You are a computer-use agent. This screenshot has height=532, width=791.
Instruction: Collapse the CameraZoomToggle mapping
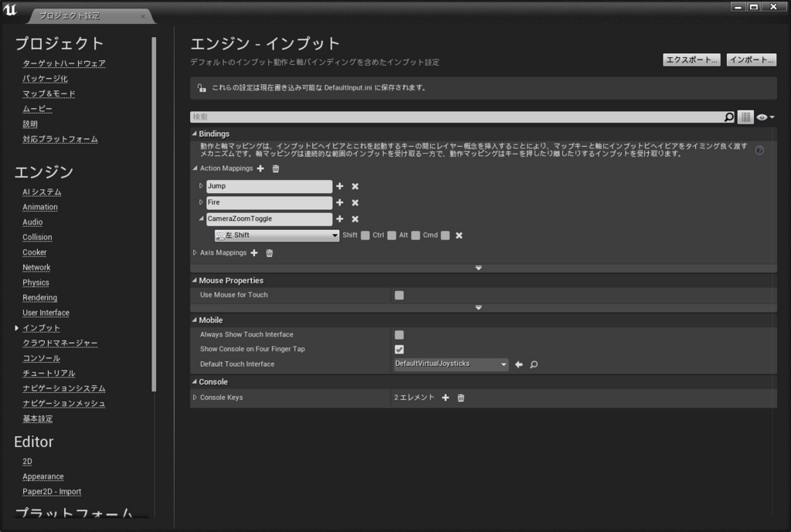click(x=201, y=219)
